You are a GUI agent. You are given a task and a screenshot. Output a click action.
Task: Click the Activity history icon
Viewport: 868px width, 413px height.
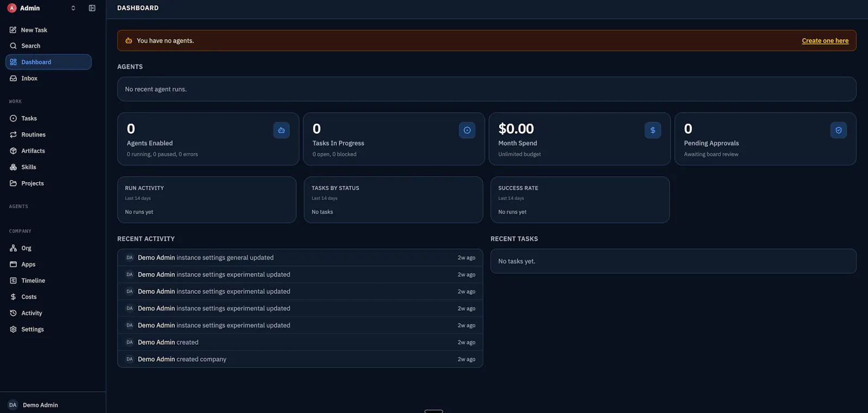(x=13, y=313)
